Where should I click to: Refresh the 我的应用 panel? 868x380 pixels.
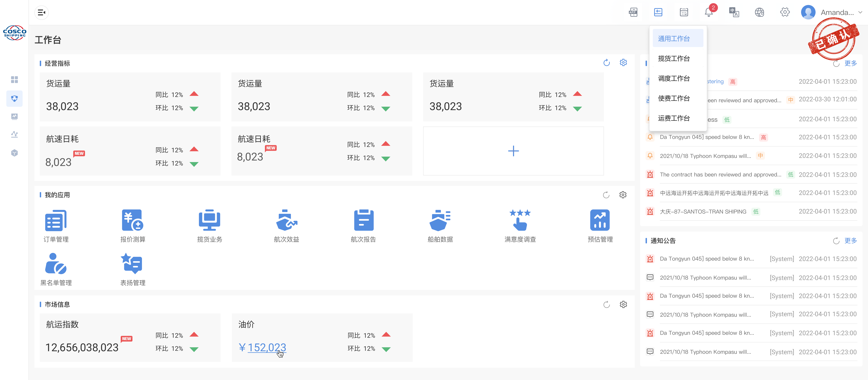606,195
